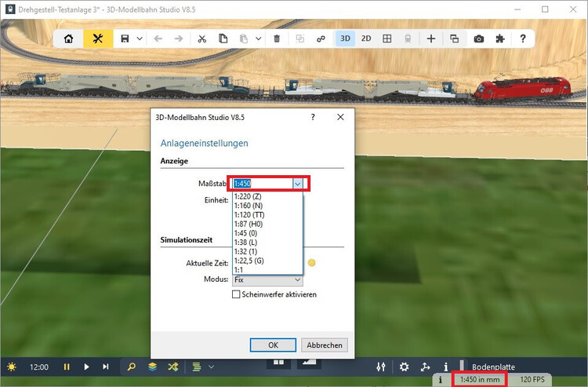Step the simulation forward
The height and width of the screenshot is (387, 588).
[x=106, y=367]
